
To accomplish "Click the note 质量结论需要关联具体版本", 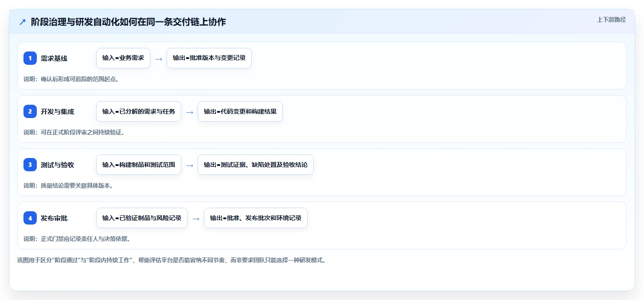I will click(69, 186).
